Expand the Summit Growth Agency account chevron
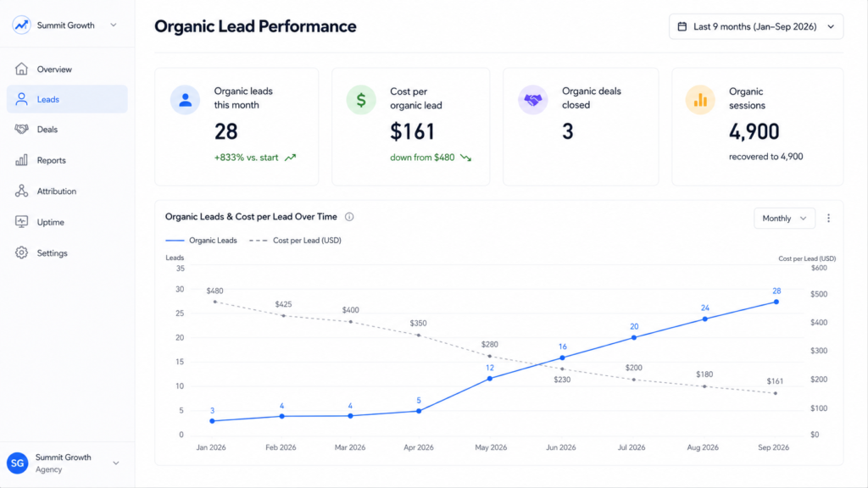868x488 pixels. pyautogui.click(x=115, y=463)
